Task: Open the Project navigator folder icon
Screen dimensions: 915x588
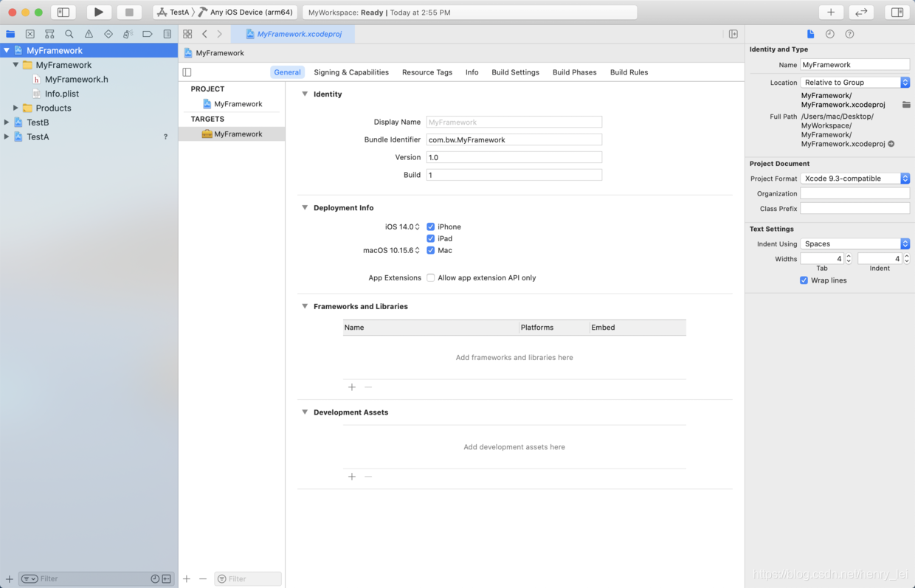Action: coord(10,34)
